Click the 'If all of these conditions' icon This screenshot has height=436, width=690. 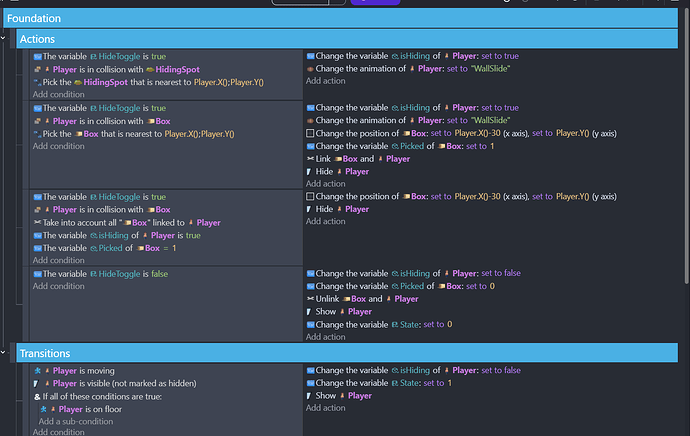tap(37, 397)
